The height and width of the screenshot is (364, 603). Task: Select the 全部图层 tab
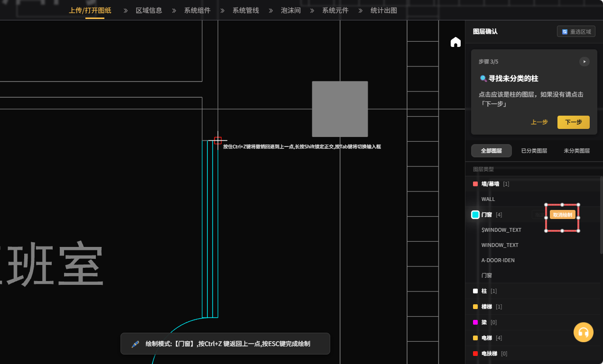tap(491, 151)
